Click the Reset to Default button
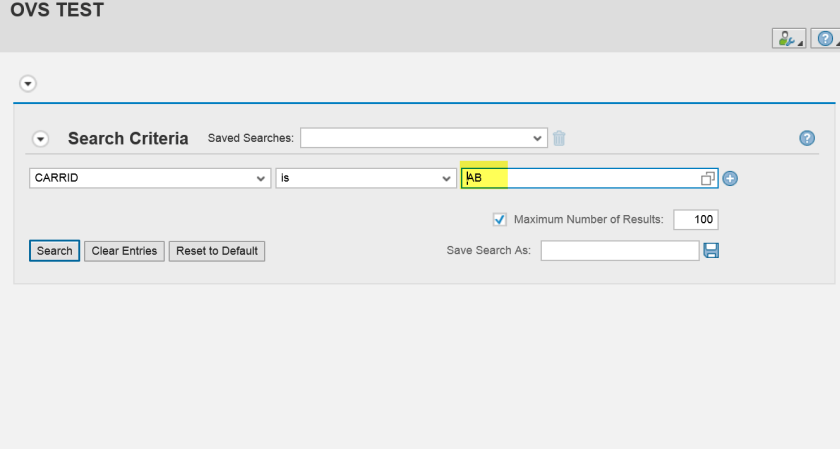 (x=217, y=251)
